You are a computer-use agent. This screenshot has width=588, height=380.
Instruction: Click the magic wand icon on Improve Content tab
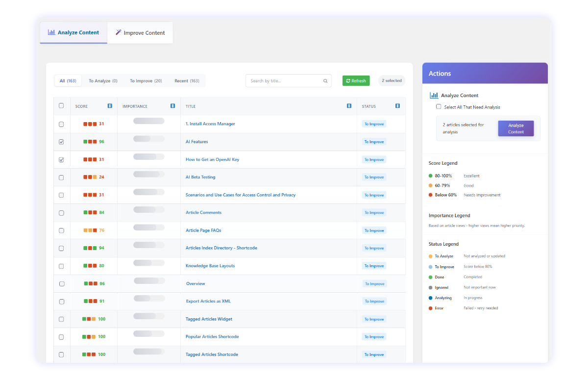coord(118,33)
